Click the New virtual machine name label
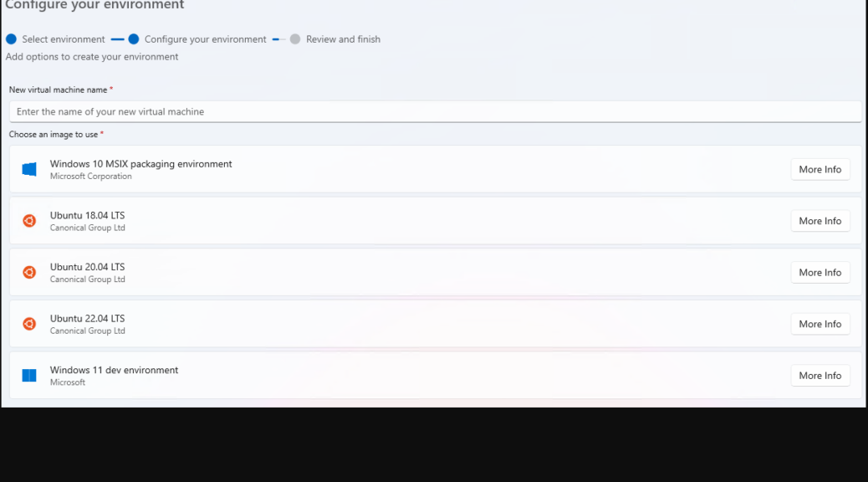Screen dimensions: 868x482 [59, 90]
